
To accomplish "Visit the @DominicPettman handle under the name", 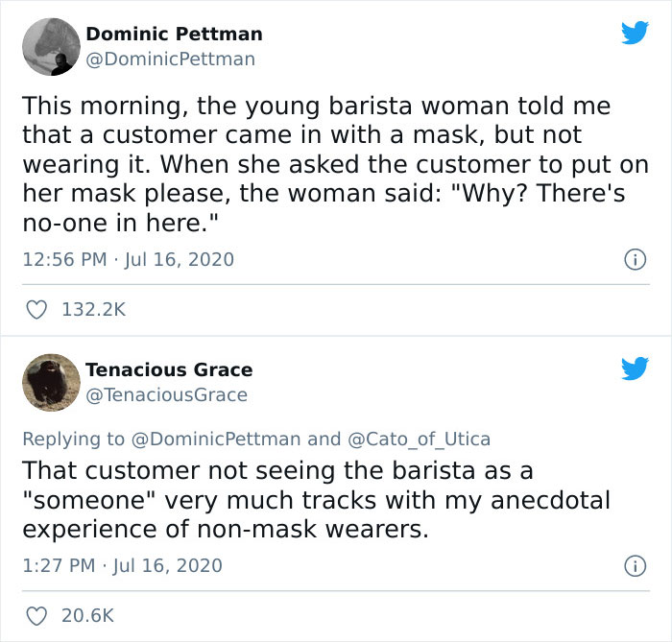I will click(171, 59).
